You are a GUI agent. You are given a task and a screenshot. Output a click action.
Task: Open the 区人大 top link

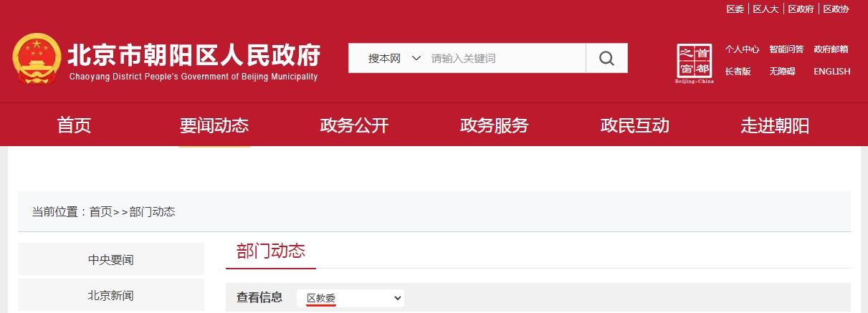pyautogui.click(x=766, y=9)
